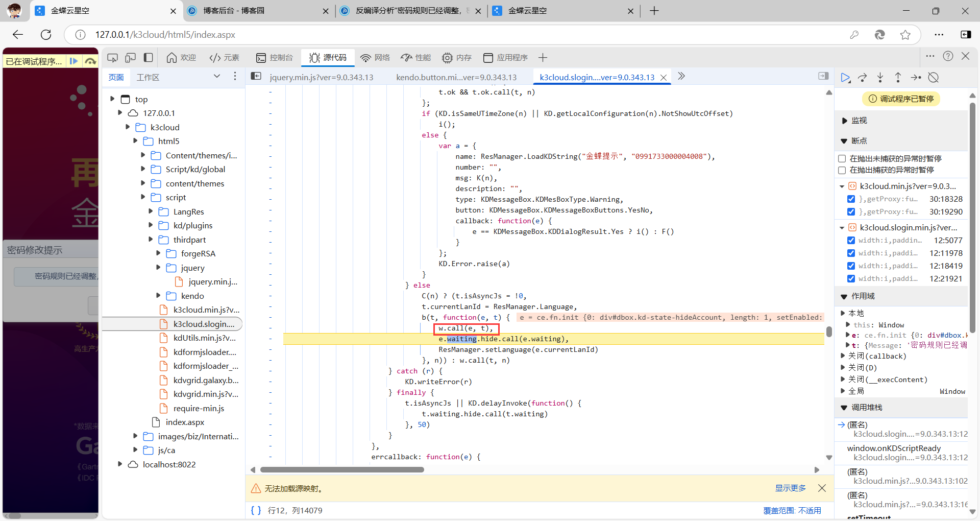Open a new browser tab

pos(654,11)
